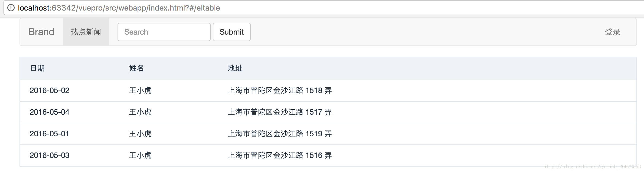Screen dimensions: 644x172
Task: Open the 热点新闻 navigation tab
Action: 86,32
